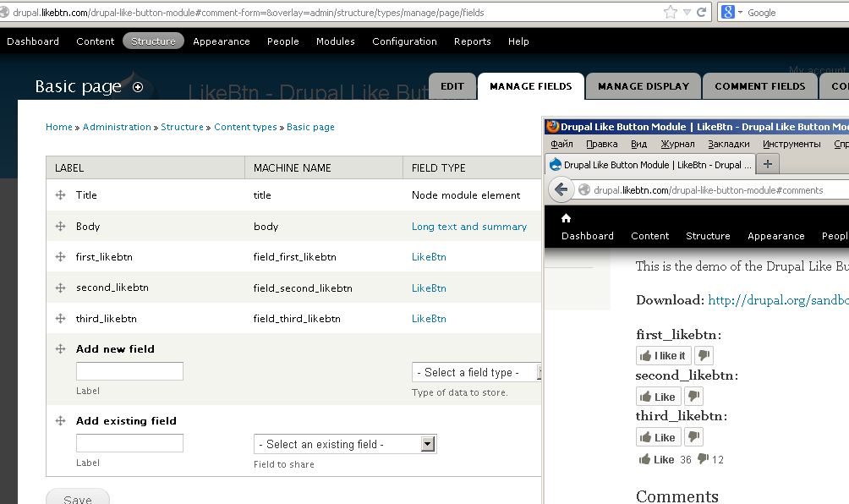Click the bookmark star icon in address bar

(671, 12)
